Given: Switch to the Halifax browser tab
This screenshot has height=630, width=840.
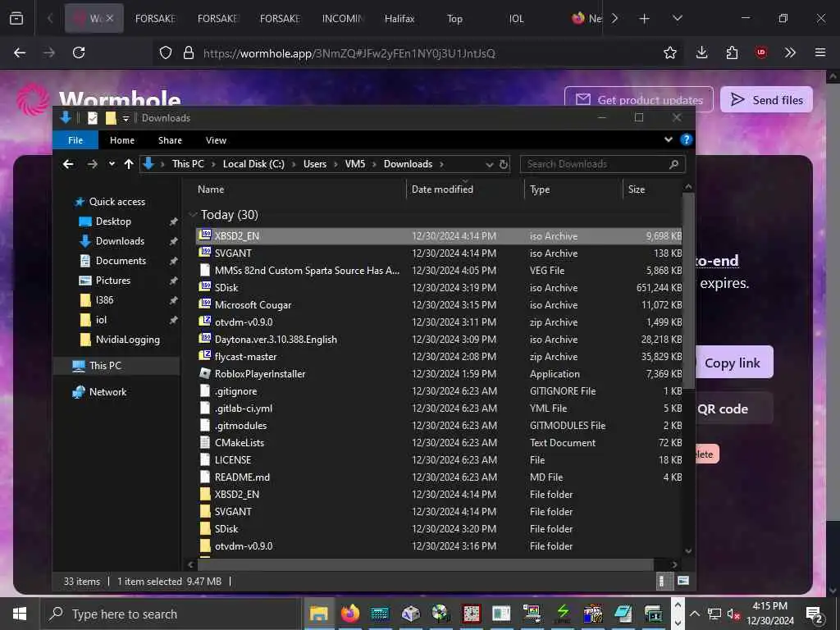Looking at the screenshot, I should pos(399,19).
